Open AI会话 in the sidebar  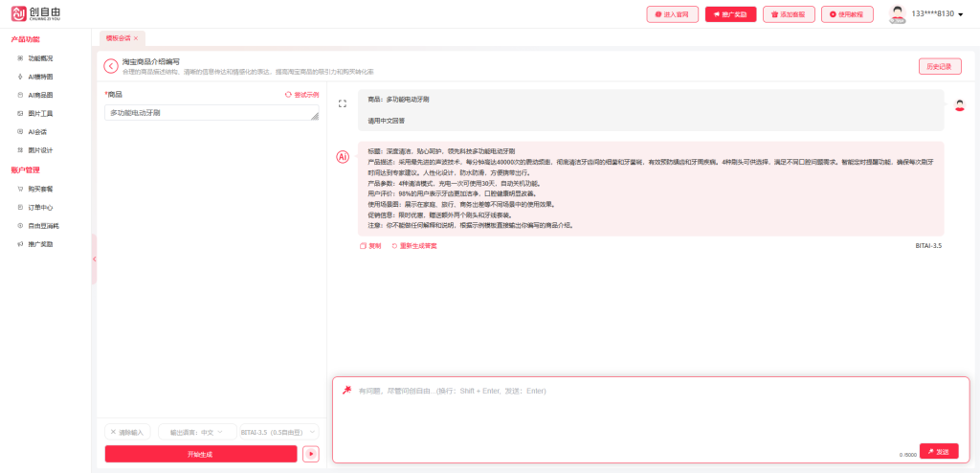pyautogui.click(x=37, y=131)
